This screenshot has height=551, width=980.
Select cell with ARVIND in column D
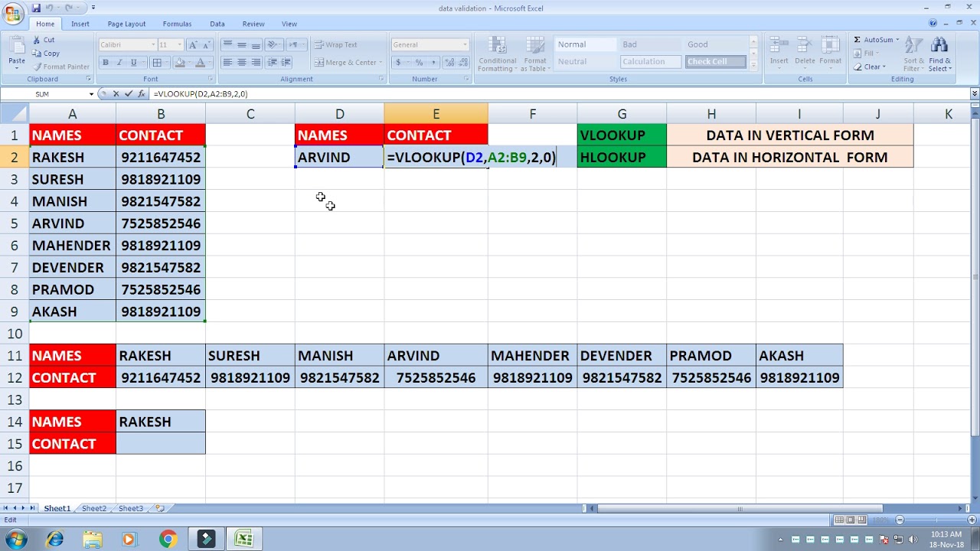[x=339, y=157]
